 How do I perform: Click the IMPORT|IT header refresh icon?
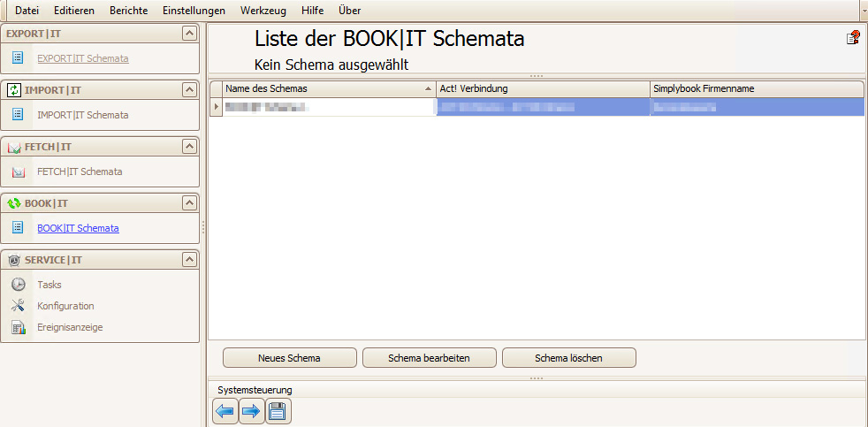[x=14, y=90]
